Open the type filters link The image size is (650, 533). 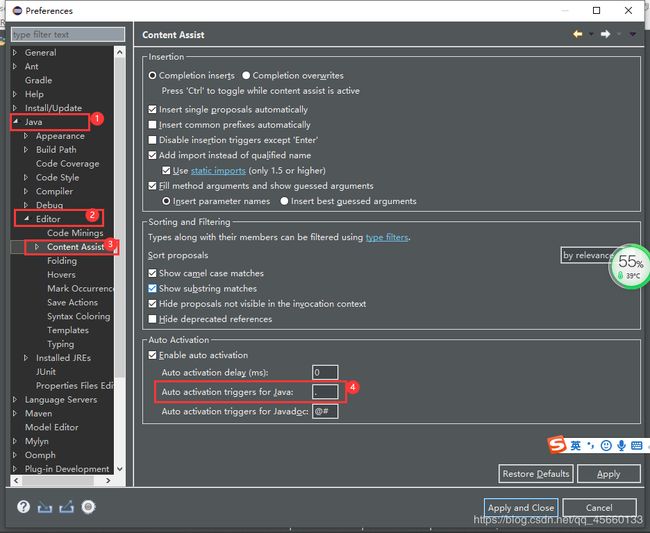(386, 237)
